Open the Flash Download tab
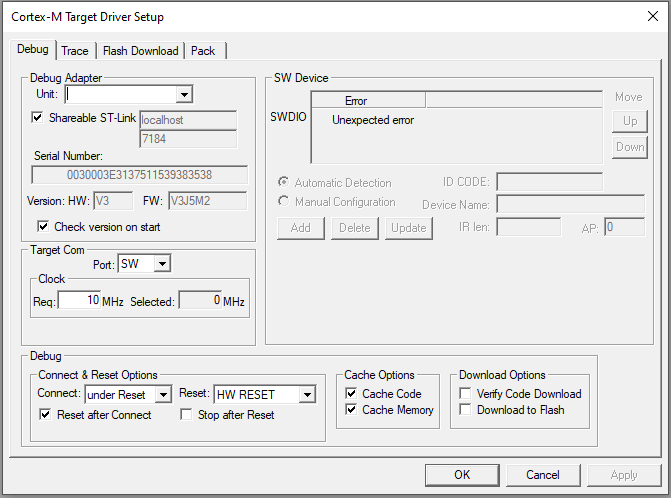This screenshot has height=498, width=671. pyautogui.click(x=140, y=51)
